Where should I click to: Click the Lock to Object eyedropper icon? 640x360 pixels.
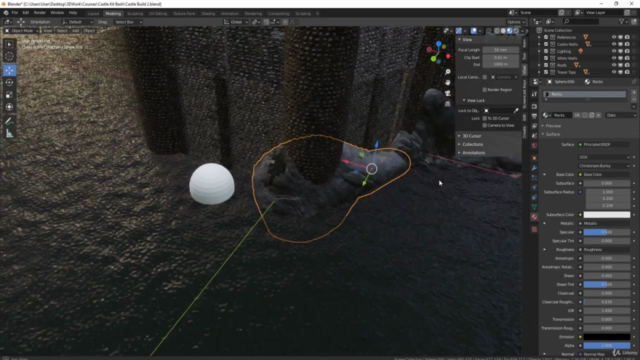click(516, 111)
